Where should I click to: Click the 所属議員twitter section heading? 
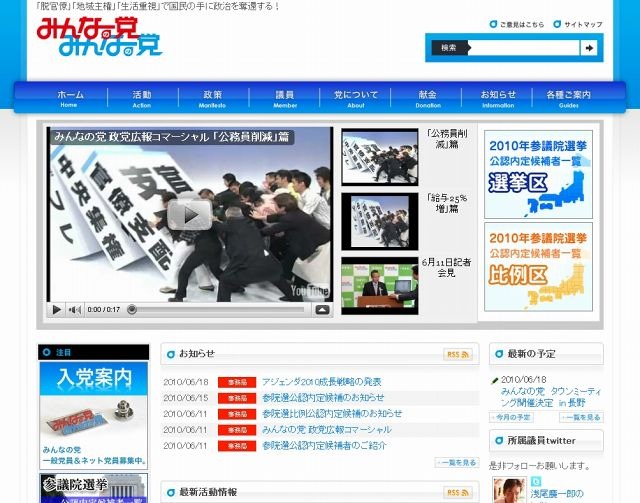pyautogui.click(x=541, y=441)
